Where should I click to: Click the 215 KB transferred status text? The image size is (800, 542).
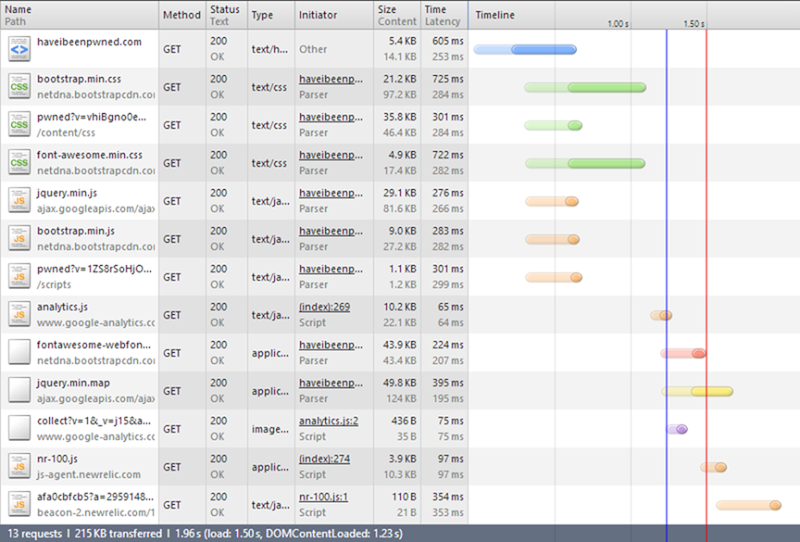118,534
